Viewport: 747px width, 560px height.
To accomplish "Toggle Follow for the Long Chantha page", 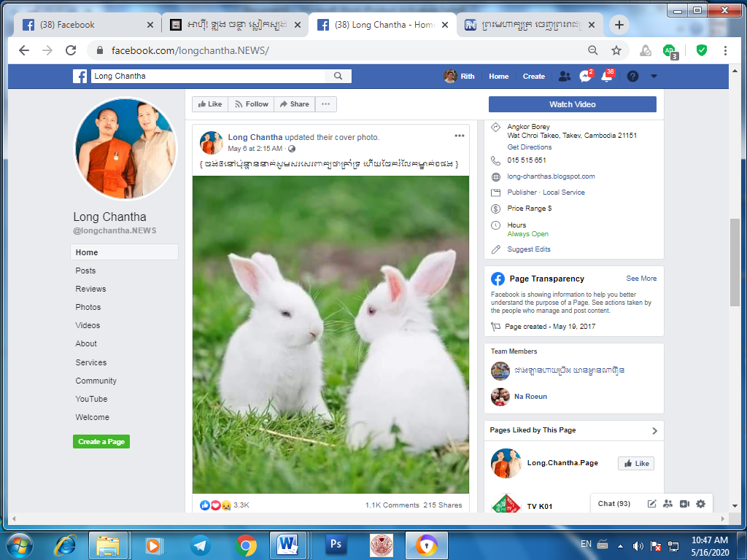I will [x=250, y=104].
